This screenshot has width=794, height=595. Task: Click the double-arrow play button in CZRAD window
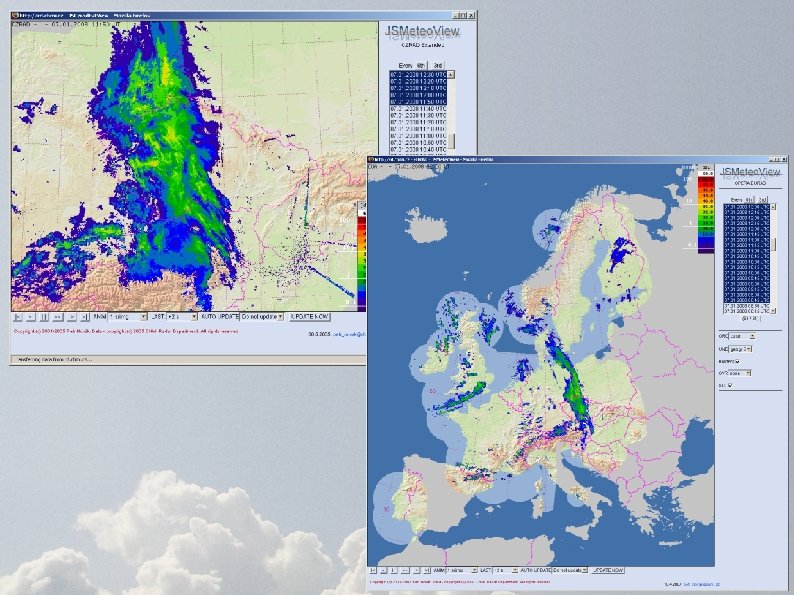click(58, 317)
